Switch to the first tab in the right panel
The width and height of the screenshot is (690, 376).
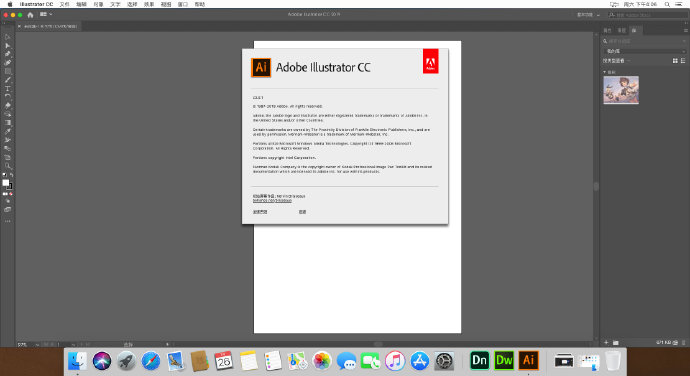click(x=607, y=30)
